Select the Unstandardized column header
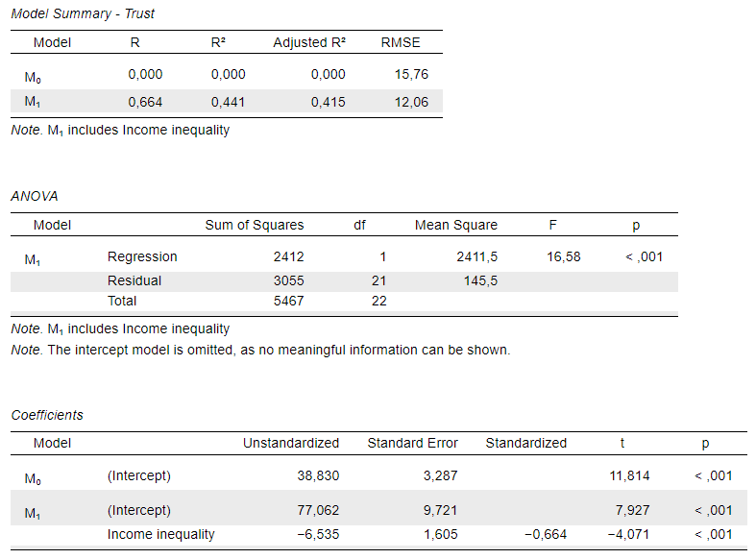756x559 pixels. 291,443
